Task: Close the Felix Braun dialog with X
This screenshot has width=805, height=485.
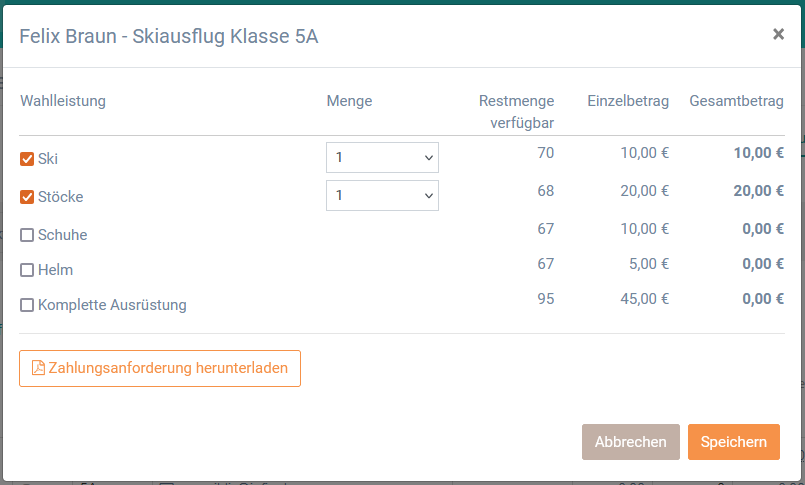Action: (x=778, y=34)
